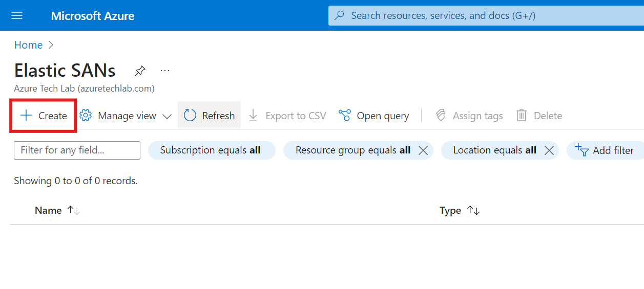This screenshot has height=289, width=644.
Task: Refresh the Elastic SANs list
Action: tap(209, 116)
